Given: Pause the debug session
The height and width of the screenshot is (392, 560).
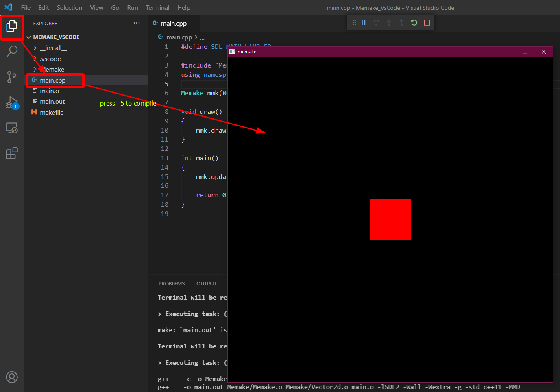Looking at the screenshot, I should coord(364,23).
